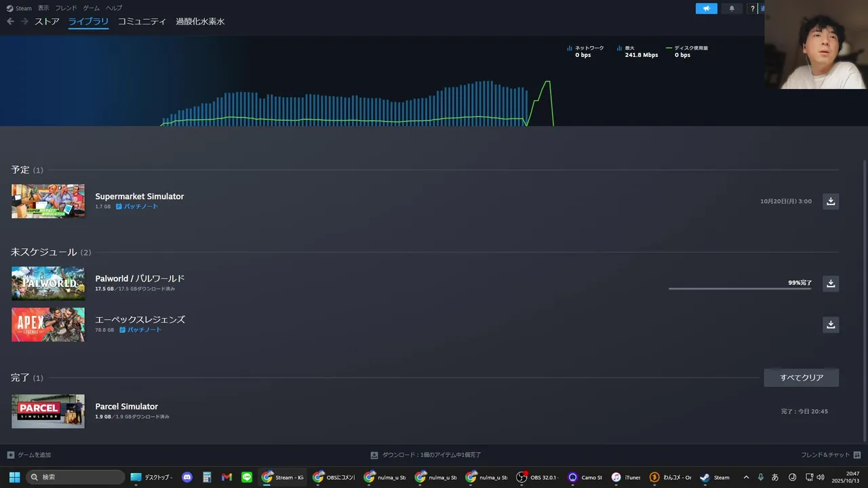Switch to Camo Studio in the taskbar
868x488 pixels.
[585, 477]
